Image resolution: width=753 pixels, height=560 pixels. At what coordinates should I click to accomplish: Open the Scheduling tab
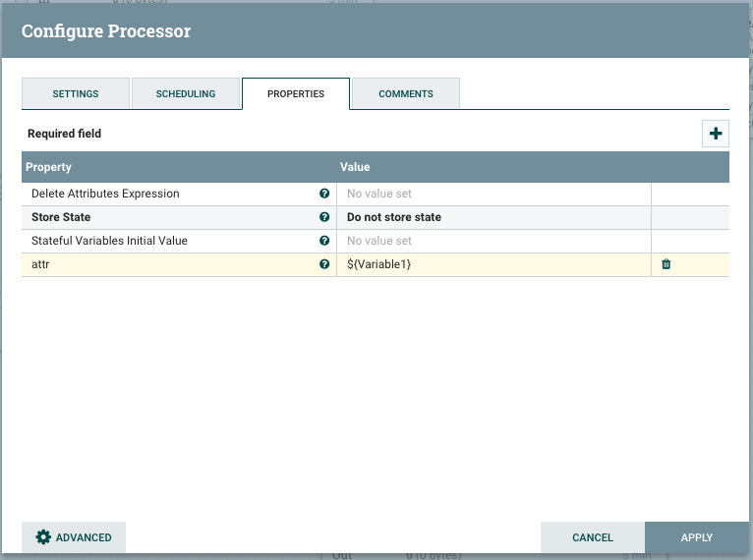(x=186, y=94)
